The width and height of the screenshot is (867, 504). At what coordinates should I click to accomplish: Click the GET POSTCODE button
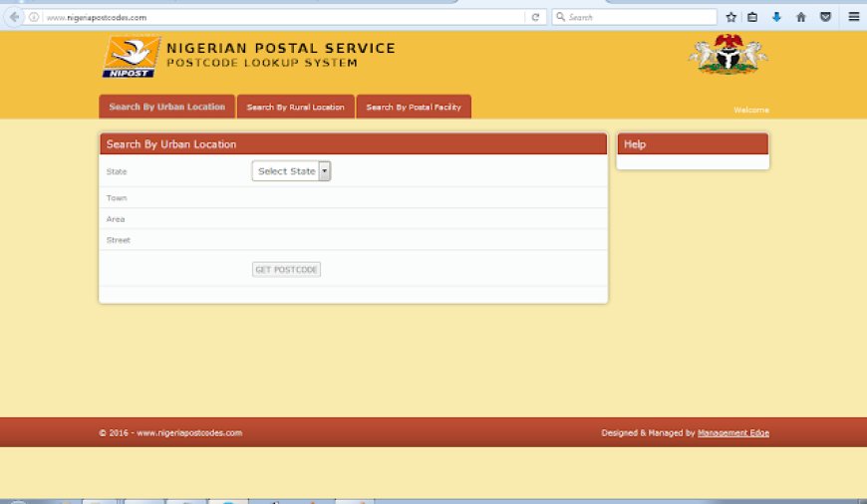point(286,270)
